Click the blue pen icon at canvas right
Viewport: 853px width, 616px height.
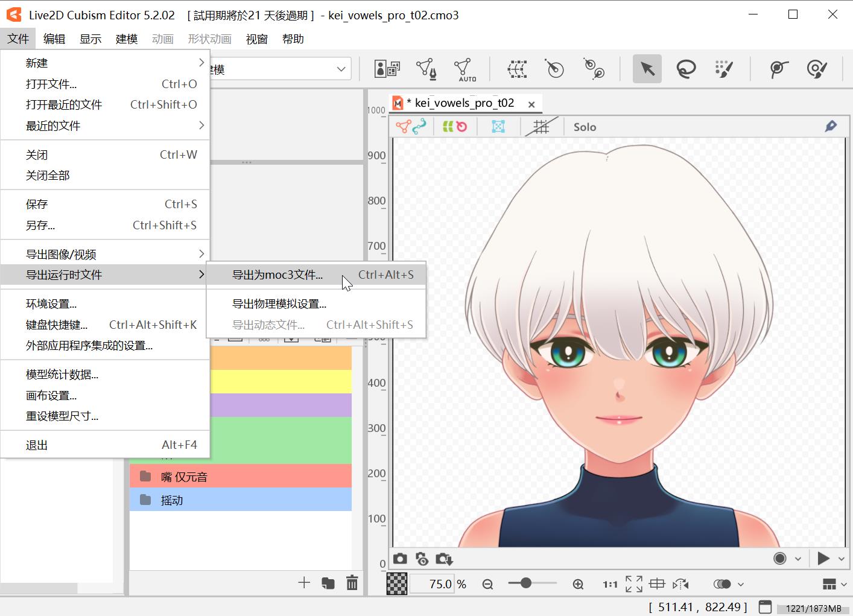[831, 126]
